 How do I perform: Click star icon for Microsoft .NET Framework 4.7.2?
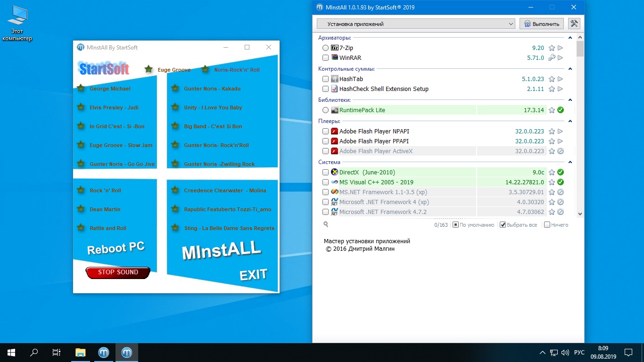552,212
